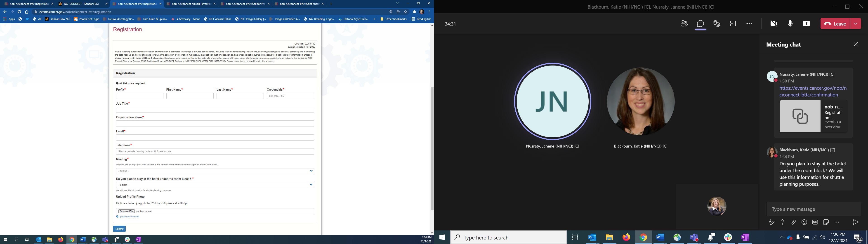
Task: Open the Teams participants panel icon
Action: (684, 23)
